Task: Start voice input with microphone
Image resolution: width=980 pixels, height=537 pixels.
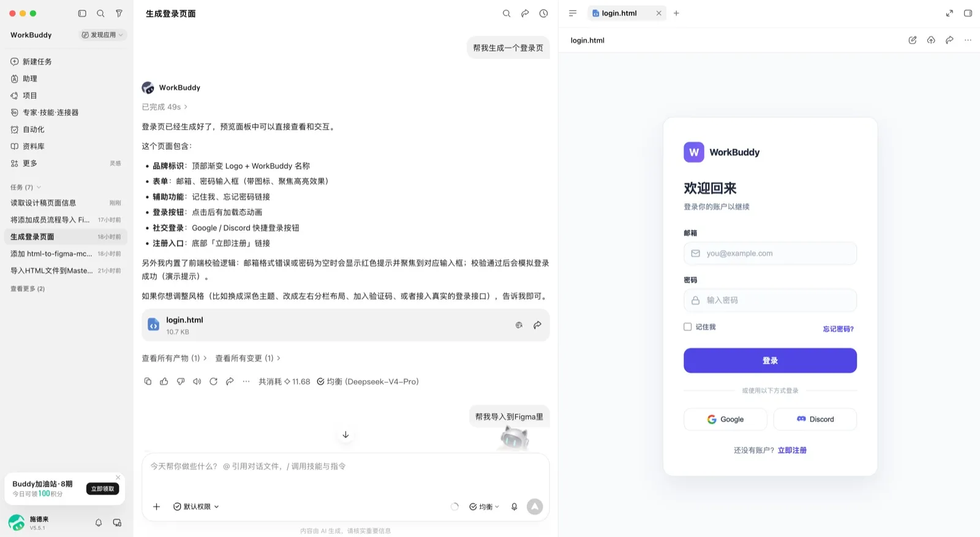Action: 514,507
